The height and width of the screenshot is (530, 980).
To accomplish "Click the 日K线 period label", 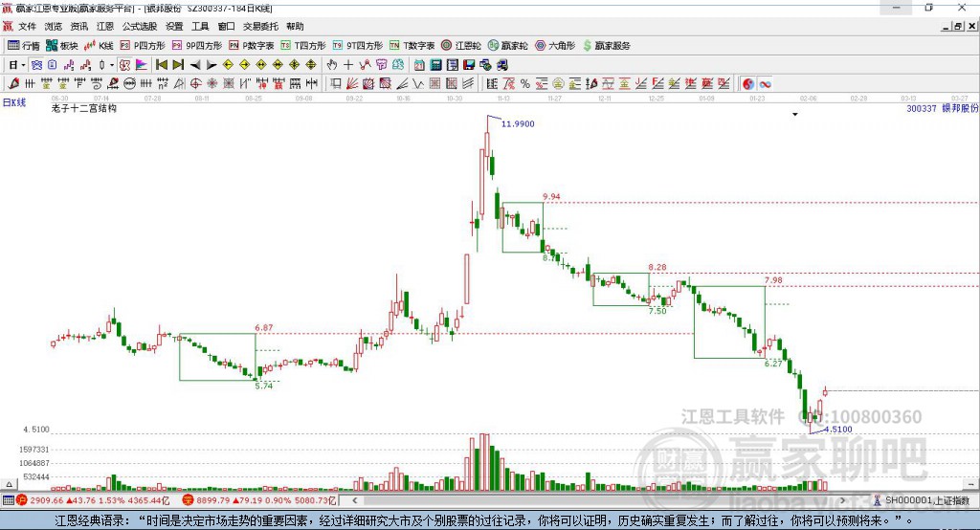I will click(x=14, y=102).
